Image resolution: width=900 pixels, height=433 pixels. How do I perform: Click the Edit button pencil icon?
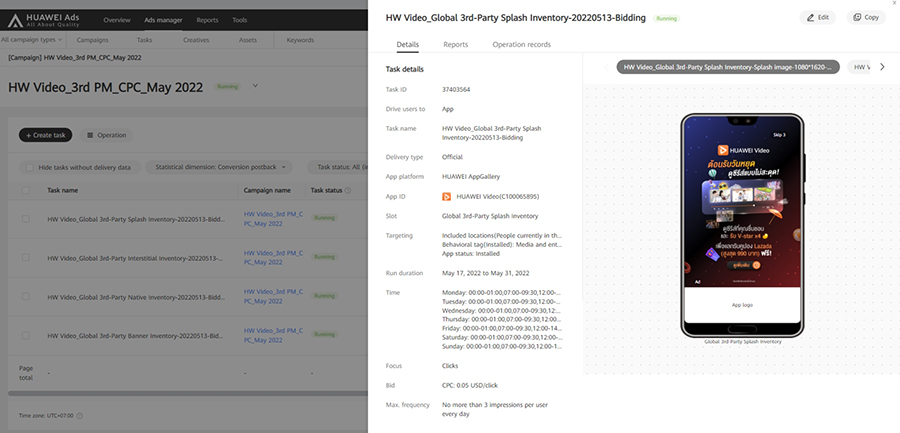(810, 18)
